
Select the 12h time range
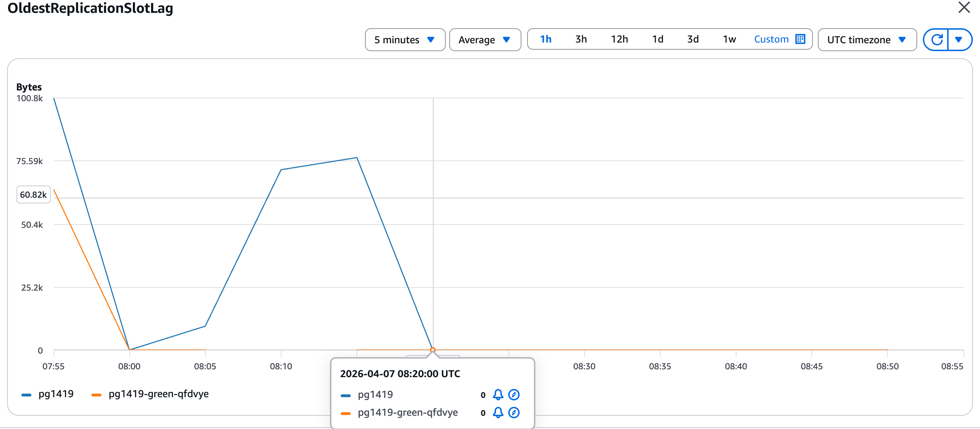tap(619, 39)
